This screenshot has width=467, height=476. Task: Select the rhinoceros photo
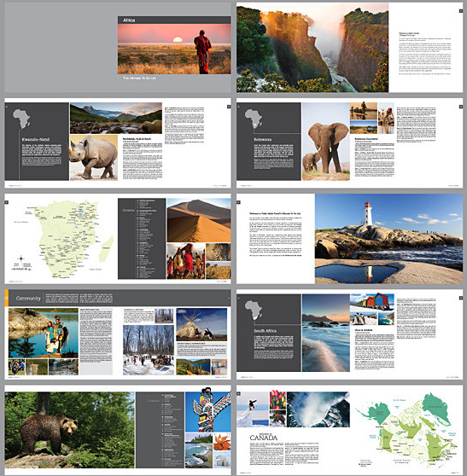pyautogui.click(x=94, y=158)
